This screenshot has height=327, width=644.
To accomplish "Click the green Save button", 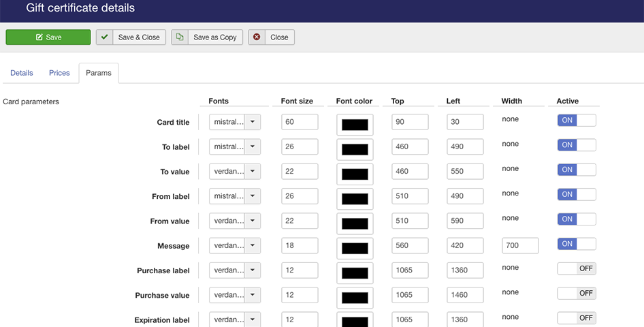I will [48, 37].
